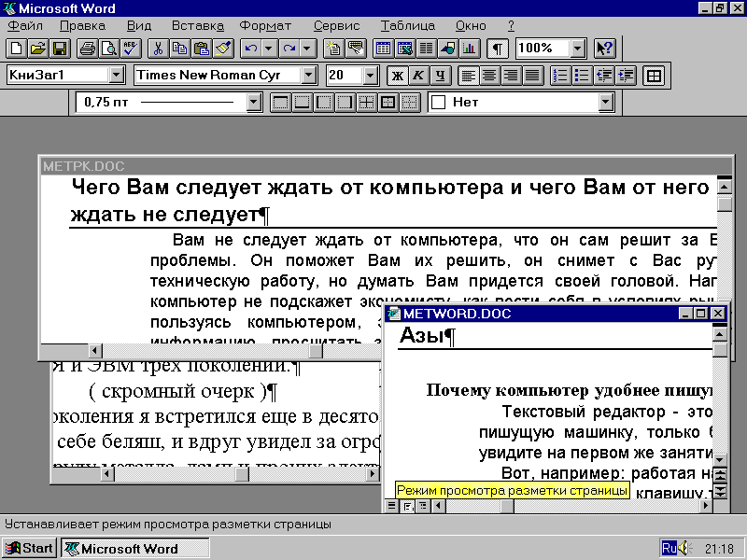The width and height of the screenshot is (747, 560).
Task: Insert a table with the table icon
Action: click(383, 49)
